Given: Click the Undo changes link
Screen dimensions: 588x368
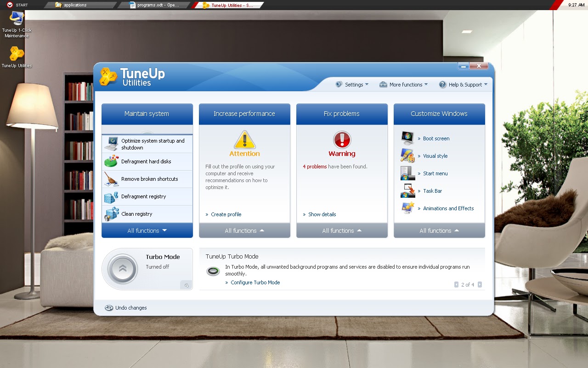Looking at the screenshot, I should coord(131,308).
